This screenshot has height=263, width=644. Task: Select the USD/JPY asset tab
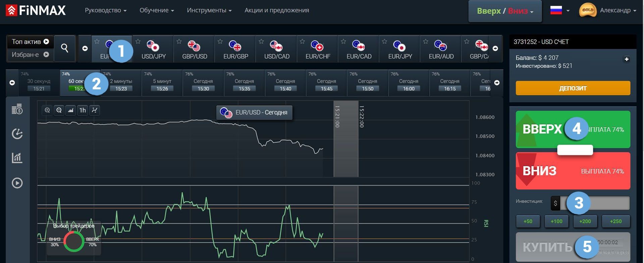pos(154,49)
